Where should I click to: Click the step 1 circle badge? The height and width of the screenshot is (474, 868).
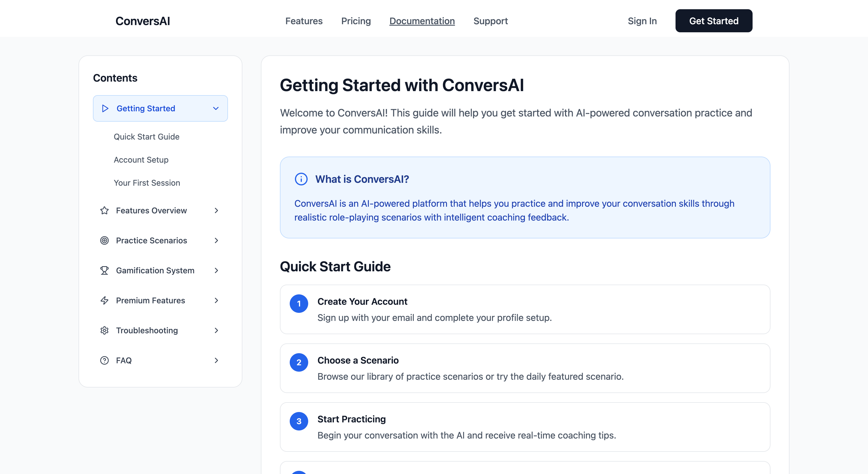(x=299, y=303)
